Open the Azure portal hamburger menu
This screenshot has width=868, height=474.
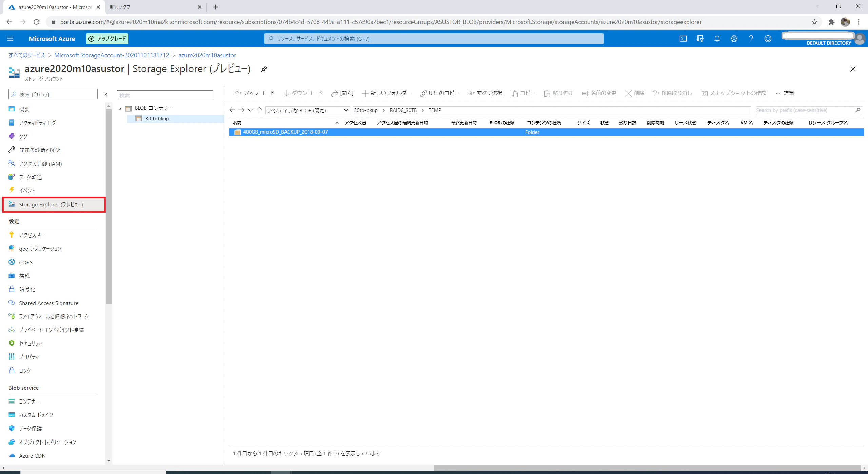10,39
